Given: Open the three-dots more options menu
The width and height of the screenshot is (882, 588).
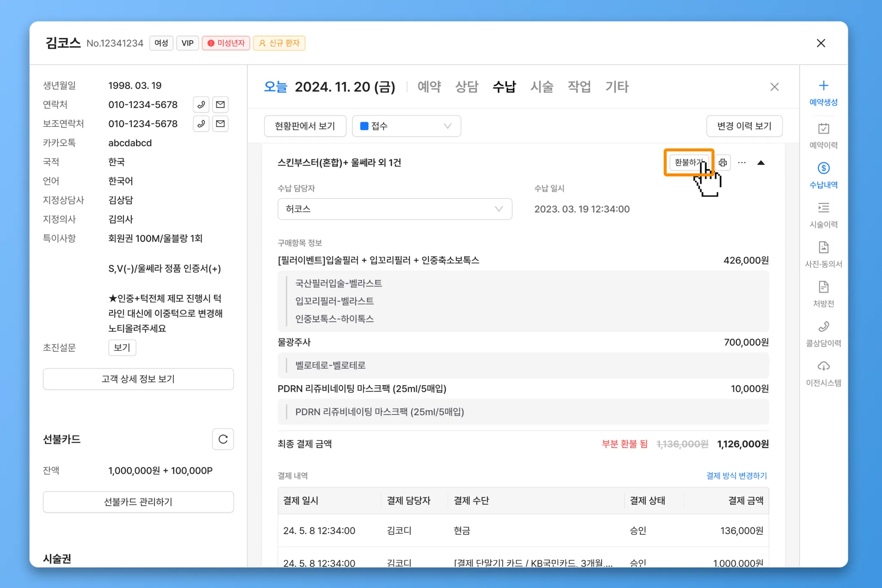Looking at the screenshot, I should pyautogui.click(x=742, y=163).
